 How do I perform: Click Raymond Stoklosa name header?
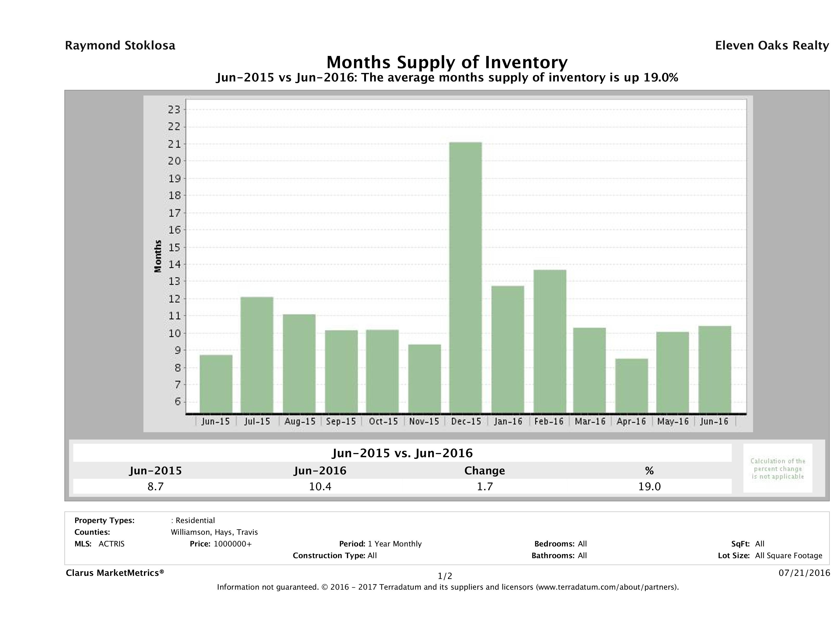(120, 46)
